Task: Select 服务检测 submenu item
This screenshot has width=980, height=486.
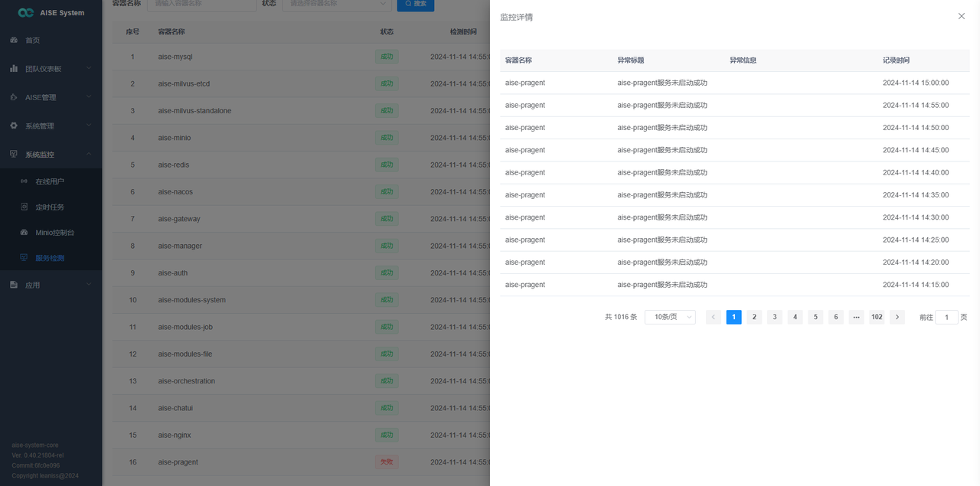Action: [51, 258]
